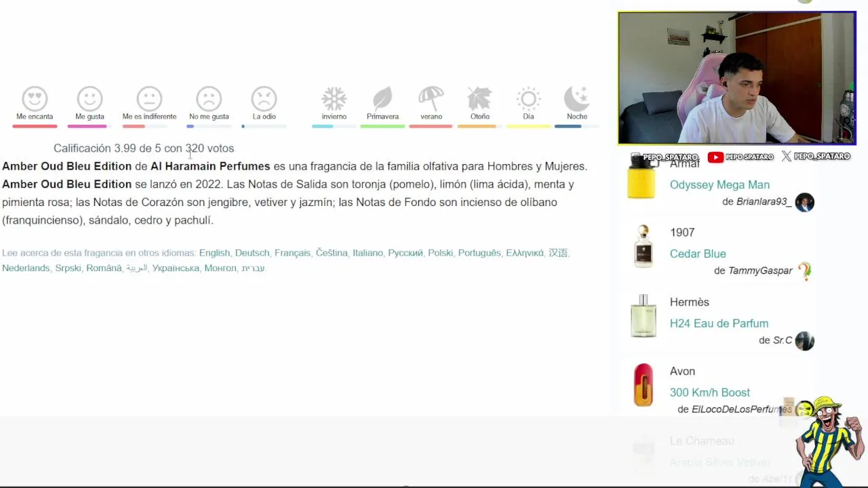Click the TammyGaspar question mark avatar

coord(804,272)
